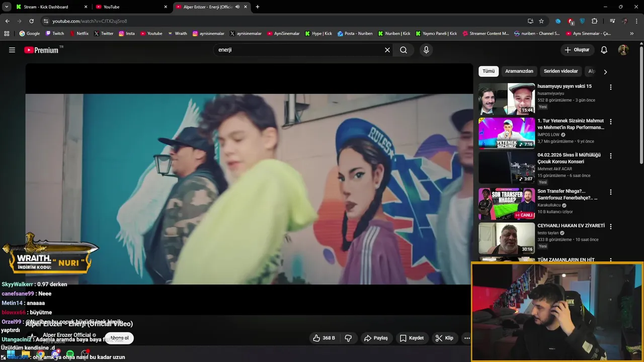Open Twitch bookmark
Image resolution: width=644 pixels, height=362 pixels.
pyautogui.click(x=55, y=34)
